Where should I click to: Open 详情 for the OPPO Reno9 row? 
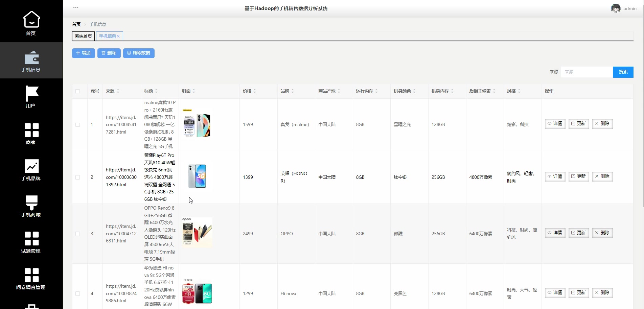coord(555,233)
